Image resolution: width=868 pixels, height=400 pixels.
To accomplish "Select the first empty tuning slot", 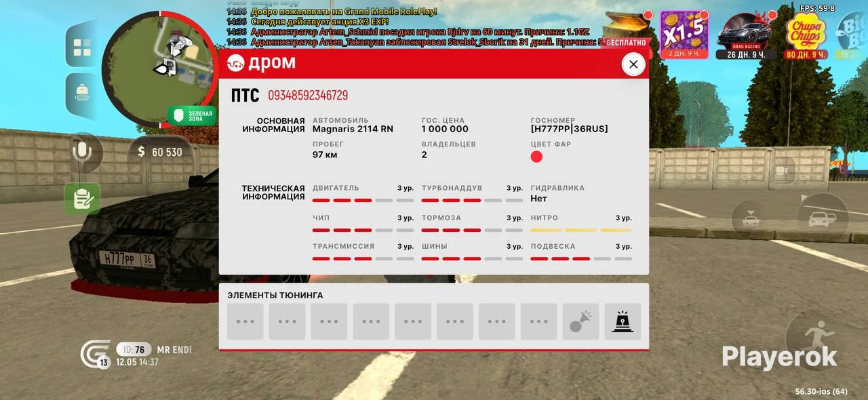I will pos(245,321).
